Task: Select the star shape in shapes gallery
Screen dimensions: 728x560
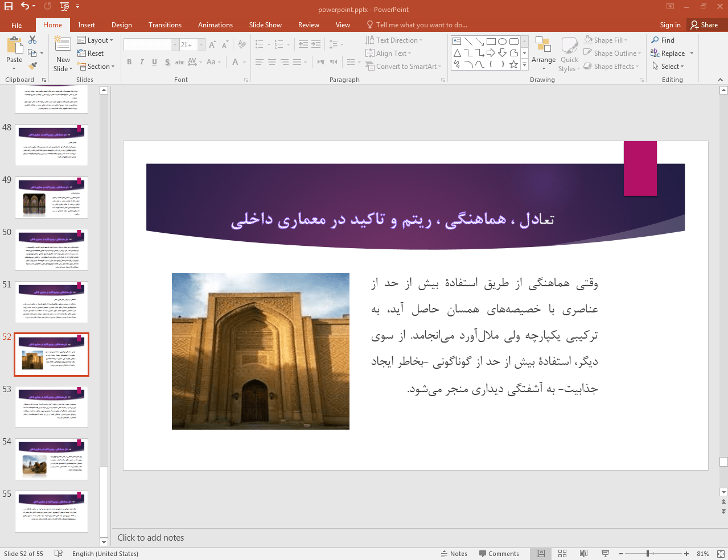Action: pyautogui.click(x=513, y=64)
